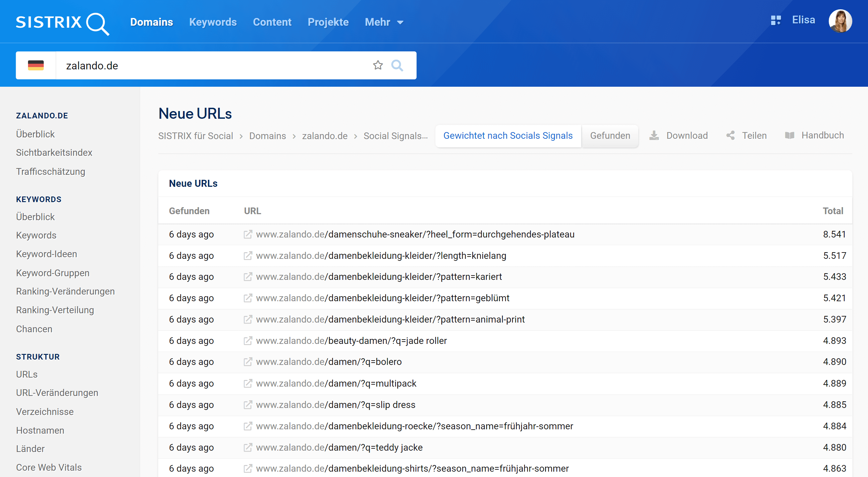Open Core Web Vitals in sidebar
Viewport: 868px width, 477px height.
click(x=49, y=467)
